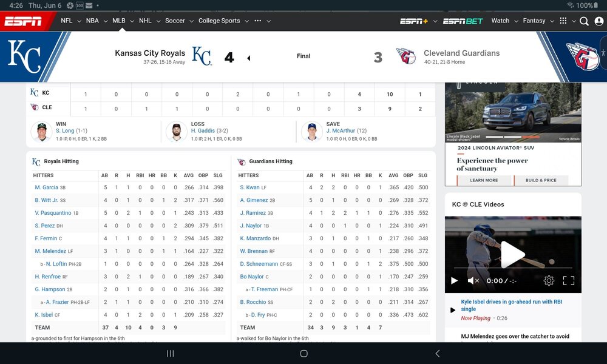Image resolution: width=607 pixels, height=364 pixels.
Task: Click the ESPN BET logo
Action: (x=463, y=21)
